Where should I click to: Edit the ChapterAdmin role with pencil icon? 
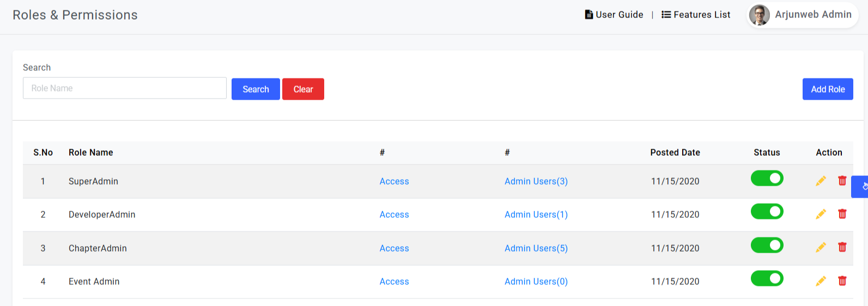tap(821, 247)
